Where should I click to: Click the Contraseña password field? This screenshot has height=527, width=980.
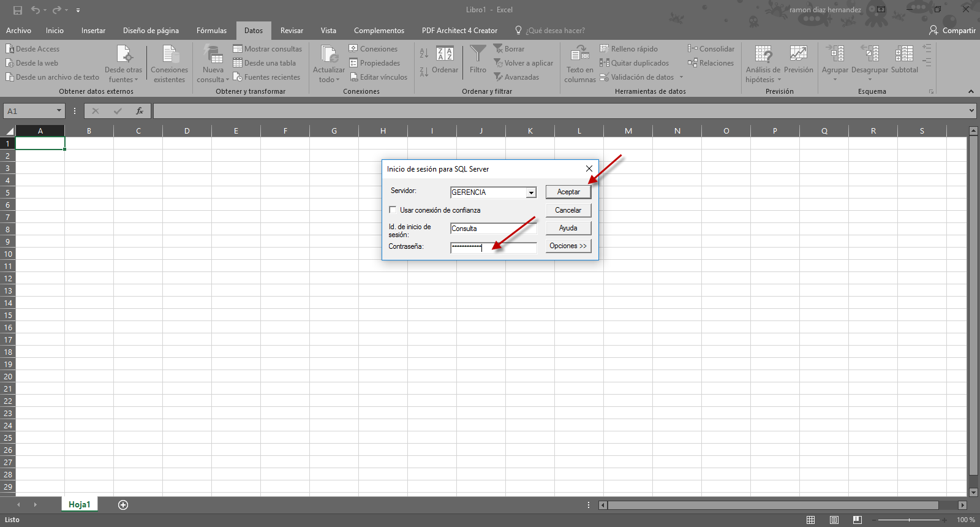(x=494, y=248)
